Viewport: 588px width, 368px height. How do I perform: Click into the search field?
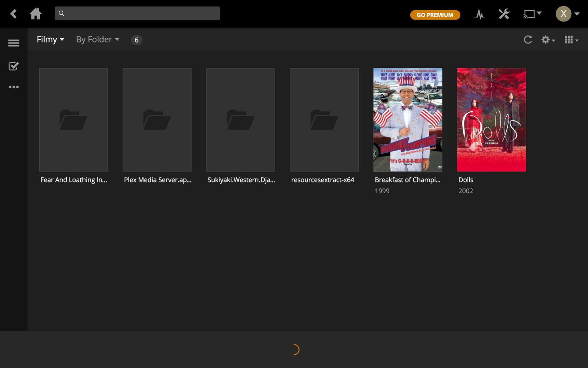(137, 13)
